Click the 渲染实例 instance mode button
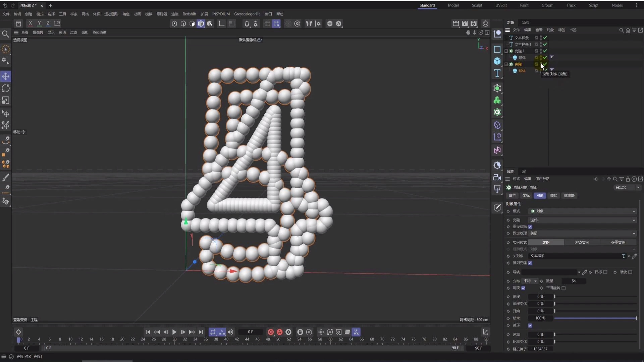This screenshot has height=362, width=644. tap(582, 242)
